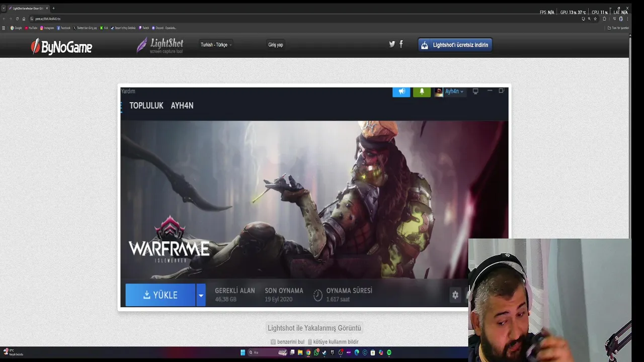This screenshot has height=362, width=644.
Task: Open Microsoft Store from the taskbar
Action: coord(373,352)
